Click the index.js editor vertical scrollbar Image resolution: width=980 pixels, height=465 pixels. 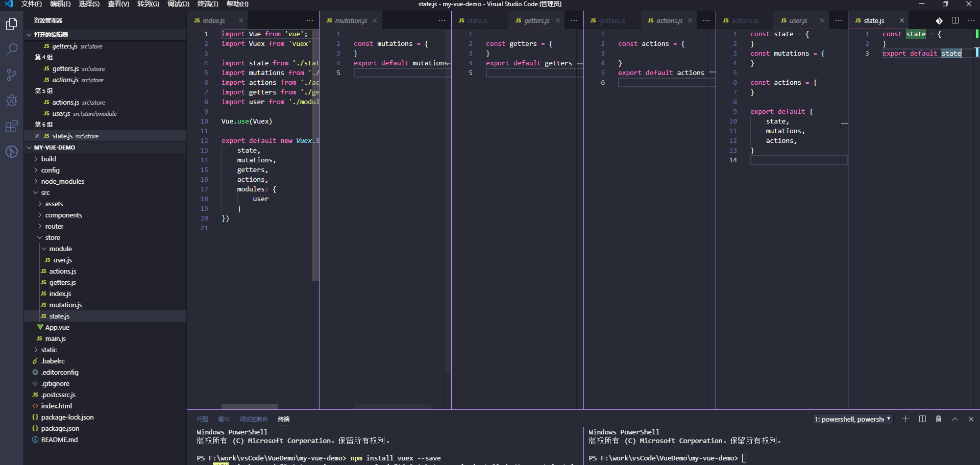coord(315,155)
